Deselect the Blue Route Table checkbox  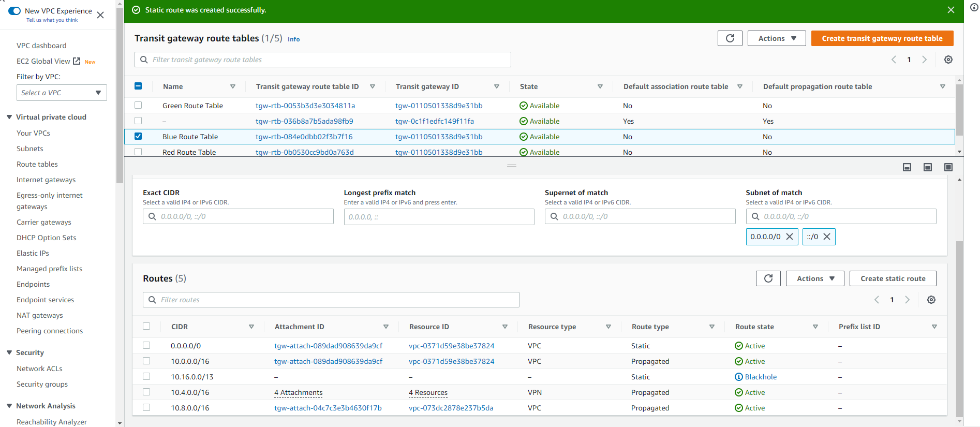[138, 136]
